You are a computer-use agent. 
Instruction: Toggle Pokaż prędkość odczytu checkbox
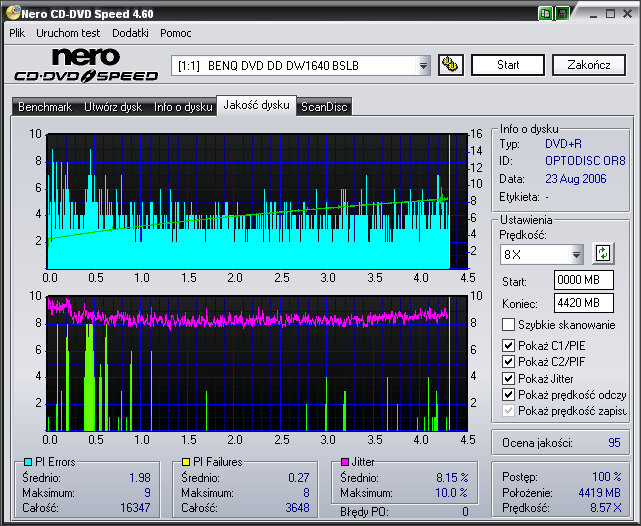point(508,395)
